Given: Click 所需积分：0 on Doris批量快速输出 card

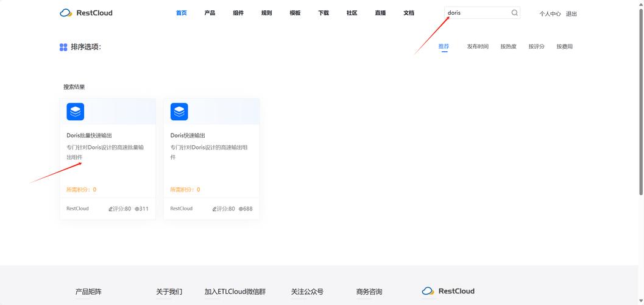Looking at the screenshot, I should [81, 190].
